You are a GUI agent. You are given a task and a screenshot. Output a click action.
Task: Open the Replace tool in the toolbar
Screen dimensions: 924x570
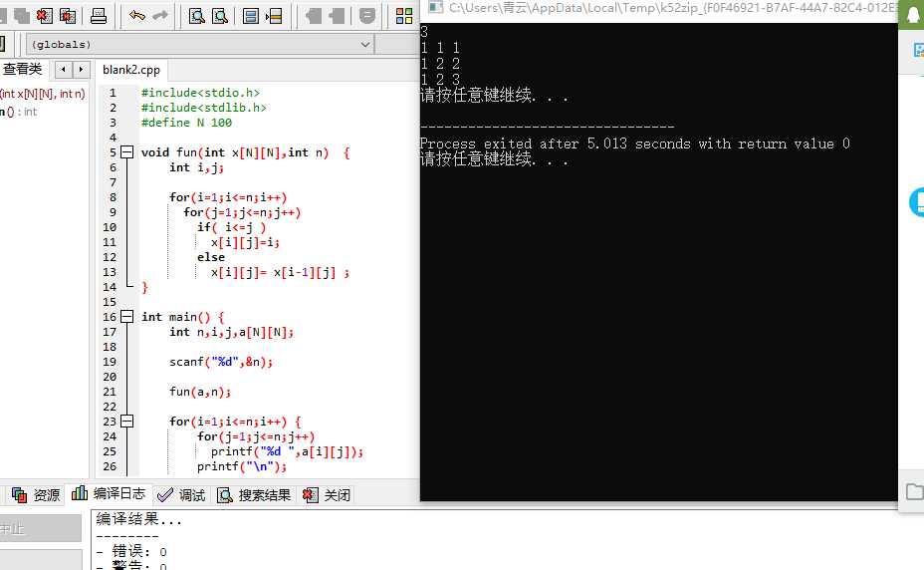click(x=220, y=16)
